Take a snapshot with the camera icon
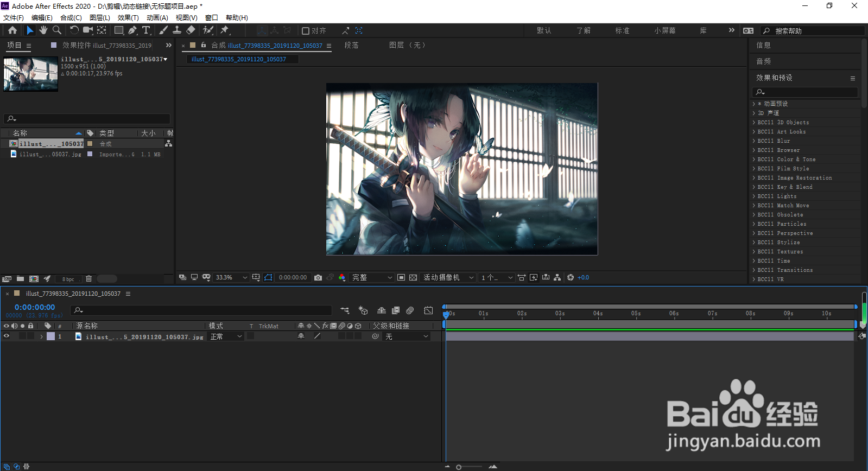The height and width of the screenshot is (471, 868). tap(318, 277)
